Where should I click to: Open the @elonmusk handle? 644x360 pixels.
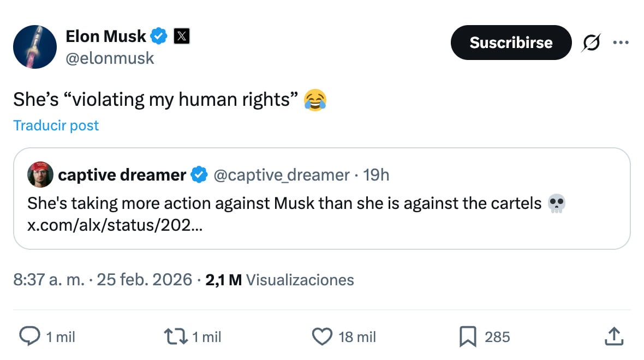[110, 58]
